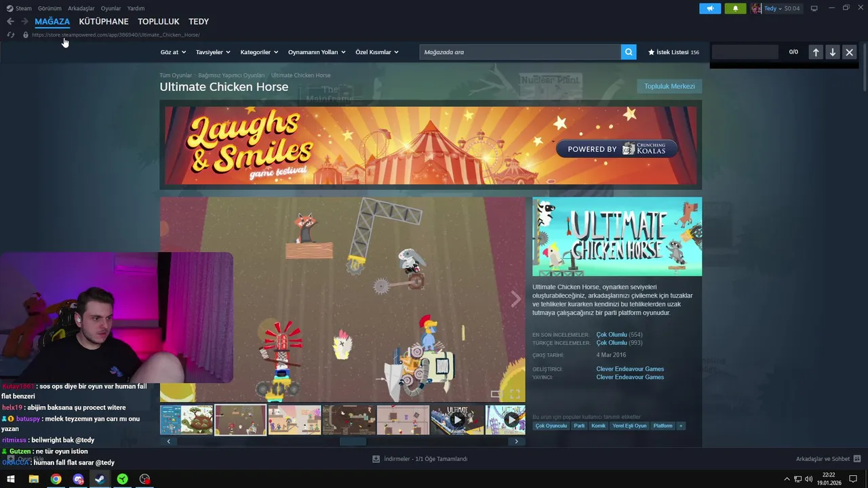This screenshot has width=868, height=488.
Task: Expand the Özel Kısımlar dropdown
Action: point(377,52)
